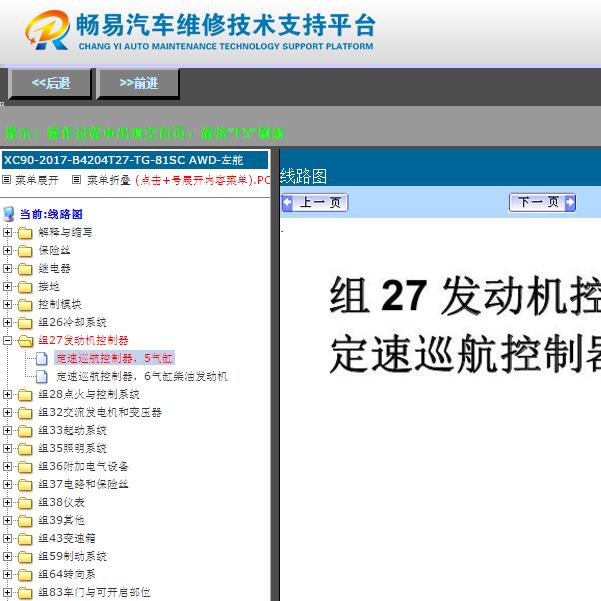Expand the 接地 folder
Viewport: 601px width, 601px height.
pos(7,286)
